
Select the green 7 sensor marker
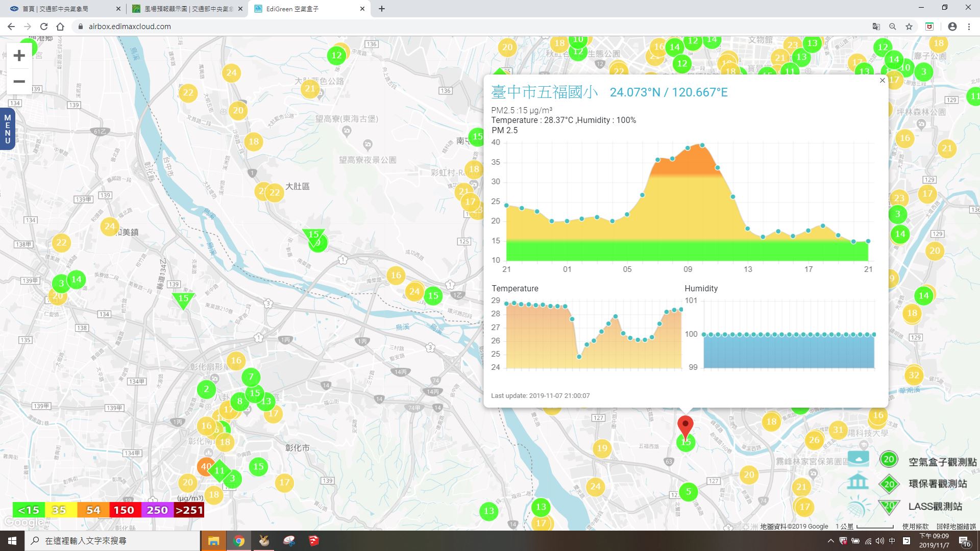[251, 378]
